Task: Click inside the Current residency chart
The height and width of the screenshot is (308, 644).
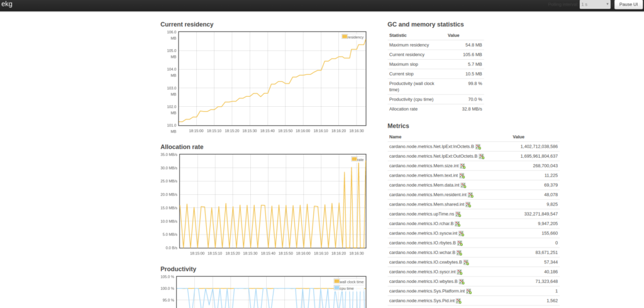Action: pos(272,79)
